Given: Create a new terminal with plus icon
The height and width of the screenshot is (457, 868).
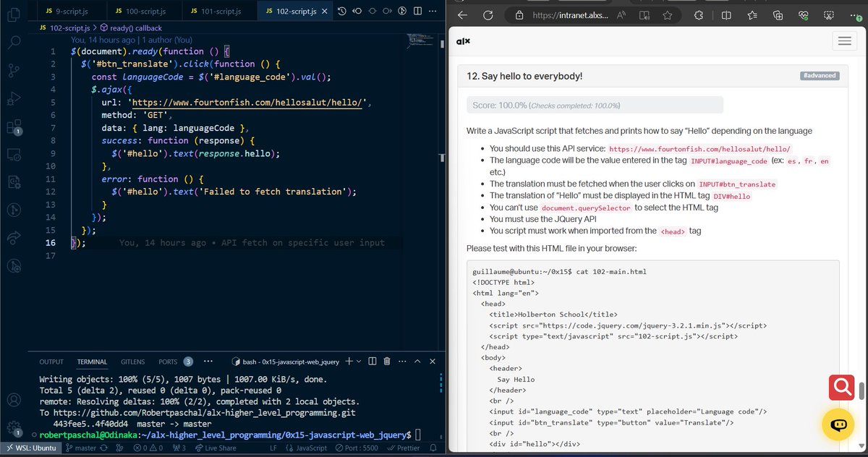Looking at the screenshot, I should (349, 361).
